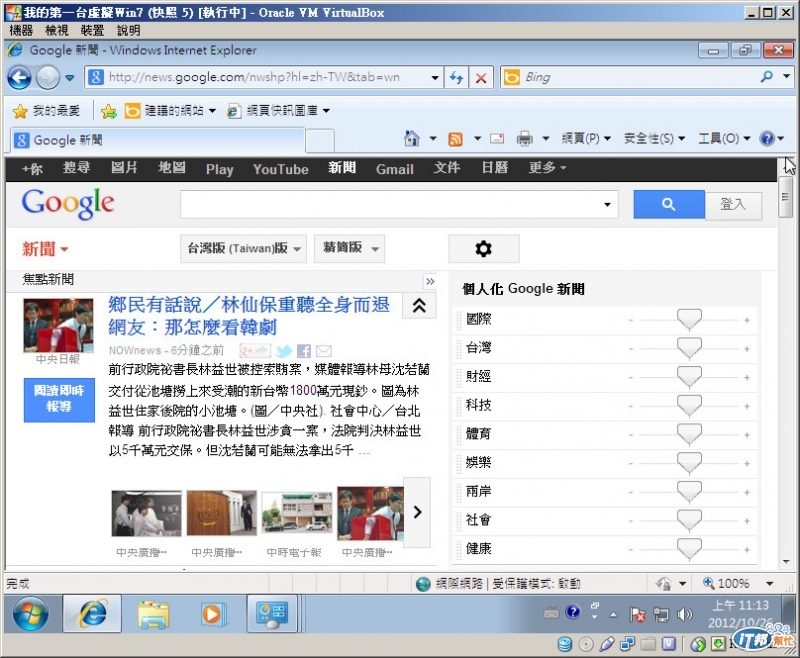The height and width of the screenshot is (658, 800).
Task: Click the 國際 preference slider handle
Action: tap(689, 320)
